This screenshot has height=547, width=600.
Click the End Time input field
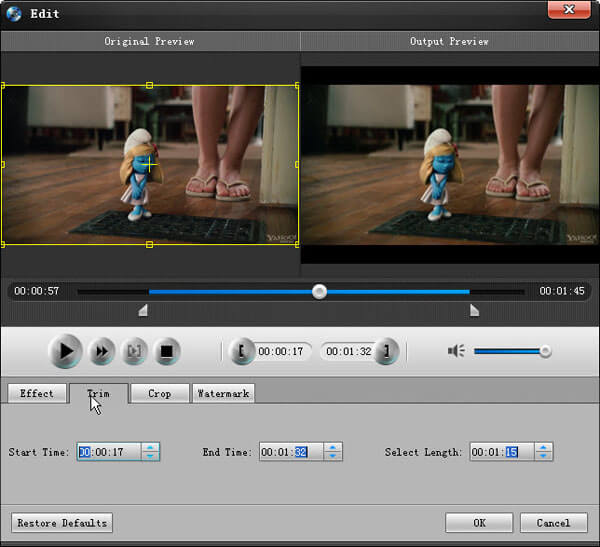pos(292,452)
